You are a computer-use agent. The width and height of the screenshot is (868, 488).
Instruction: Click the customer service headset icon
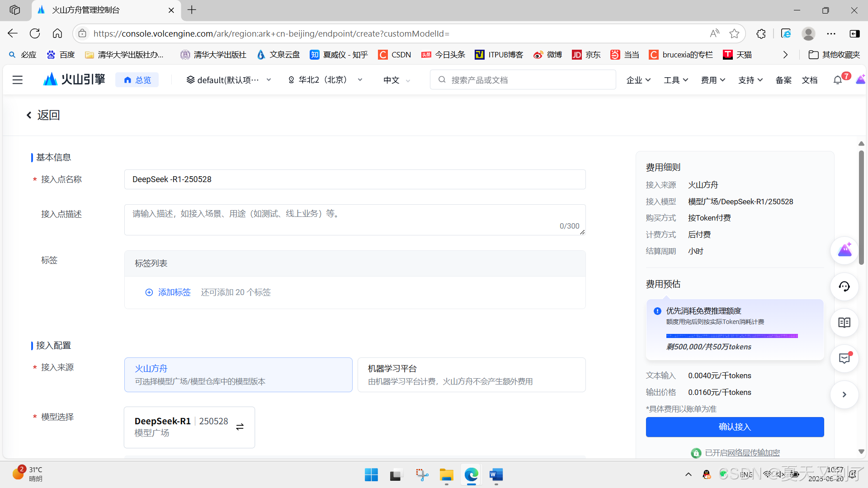[x=844, y=286]
